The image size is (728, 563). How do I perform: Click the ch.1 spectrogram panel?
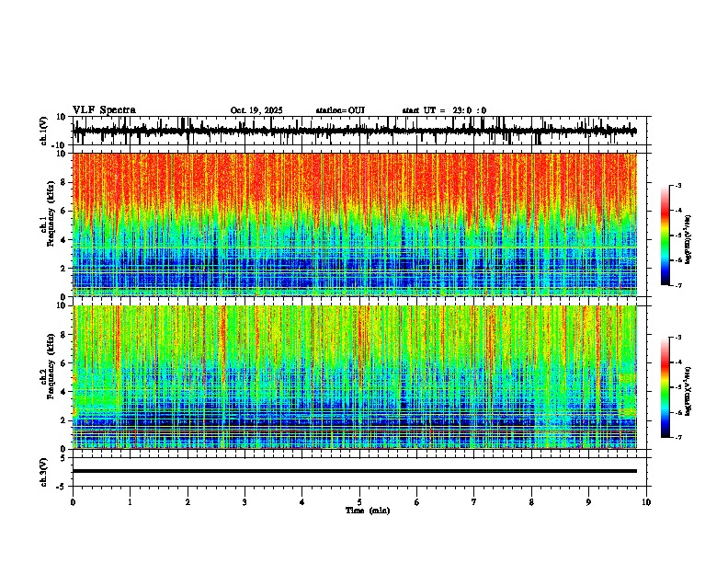[355, 224]
